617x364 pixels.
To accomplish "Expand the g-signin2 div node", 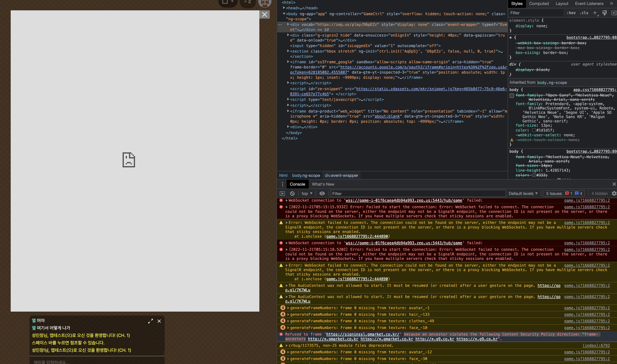I will [288, 35].
